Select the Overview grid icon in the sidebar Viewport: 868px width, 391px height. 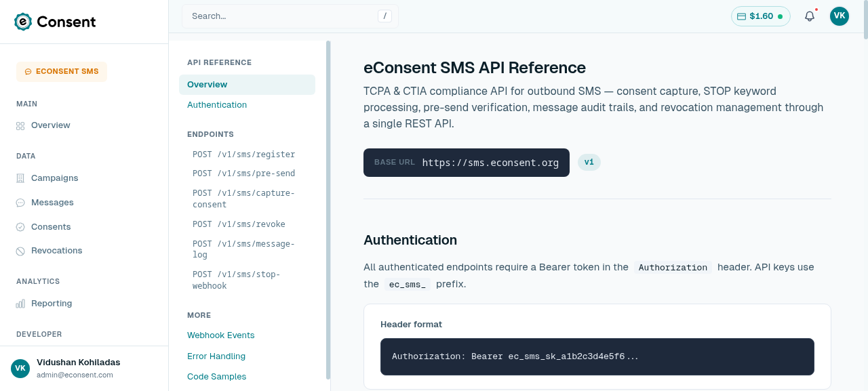pyautogui.click(x=20, y=125)
